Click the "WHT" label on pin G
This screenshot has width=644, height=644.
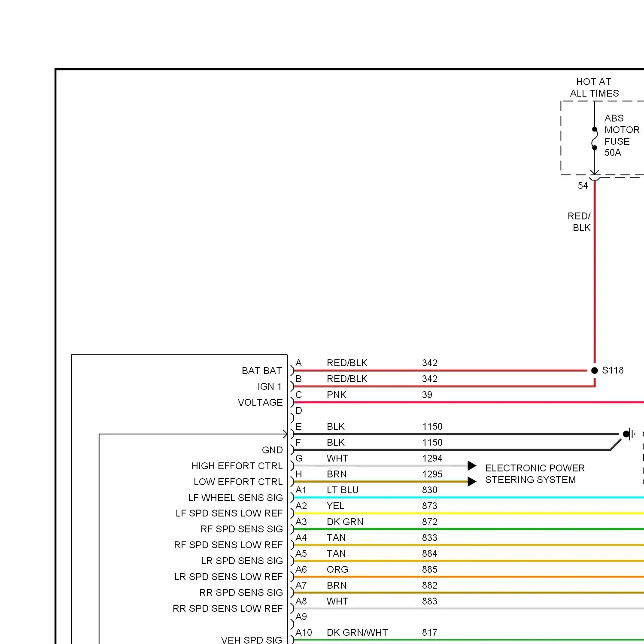point(337,459)
